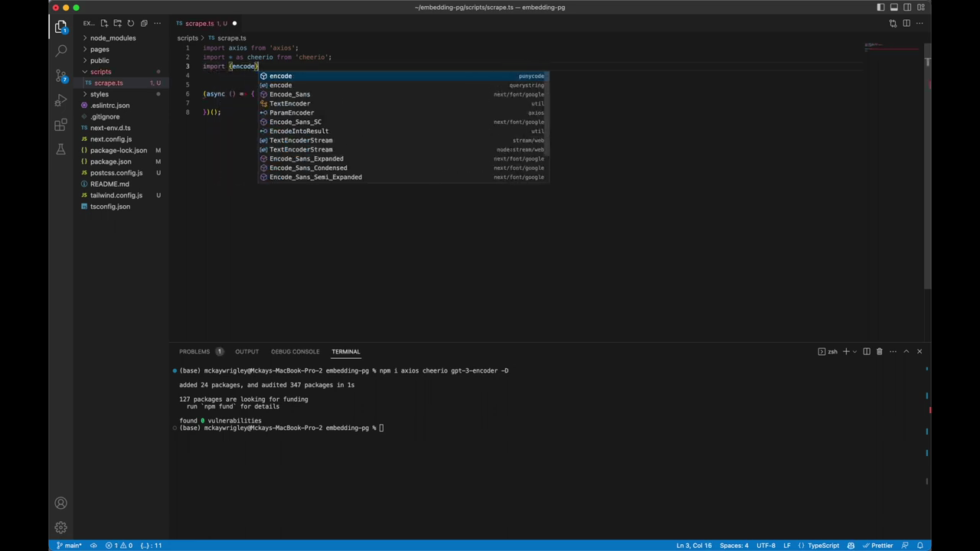Open changes compare icon in editor toolbar
Viewport: 980px width, 551px height.
pos(893,23)
